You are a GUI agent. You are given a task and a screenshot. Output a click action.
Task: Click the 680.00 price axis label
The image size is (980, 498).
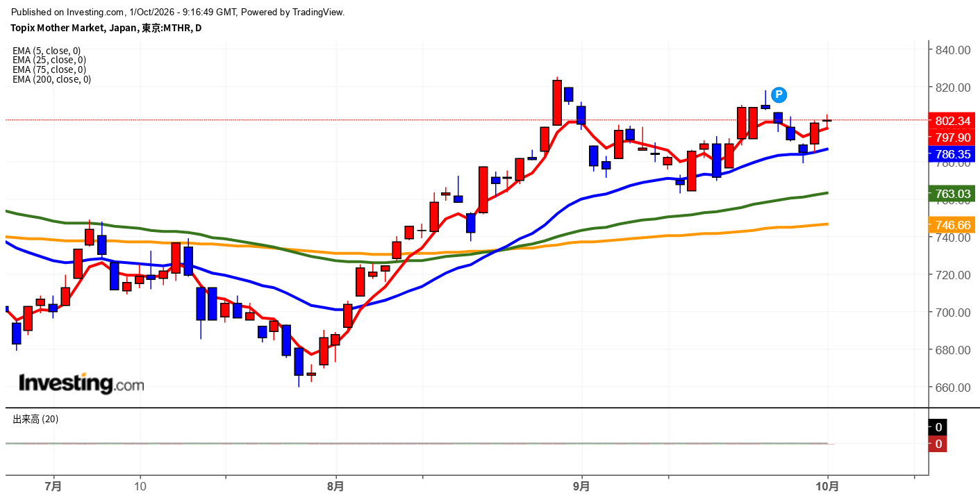click(x=952, y=350)
